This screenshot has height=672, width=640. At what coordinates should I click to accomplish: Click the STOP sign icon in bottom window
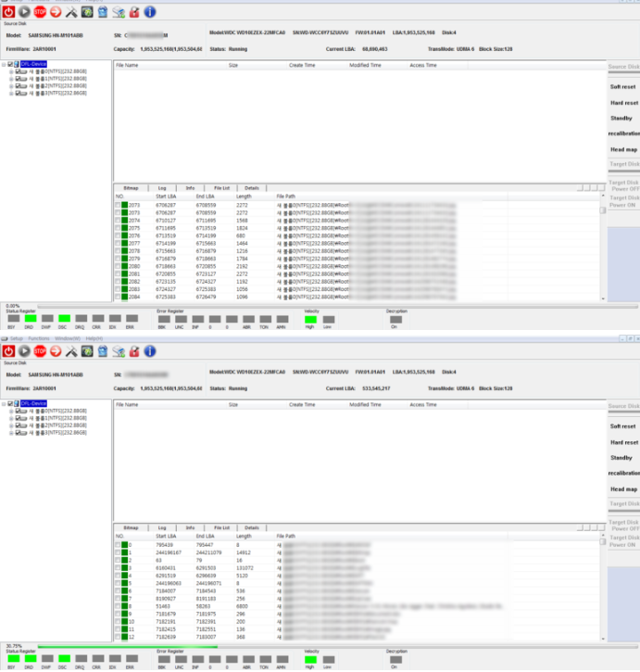coord(40,351)
